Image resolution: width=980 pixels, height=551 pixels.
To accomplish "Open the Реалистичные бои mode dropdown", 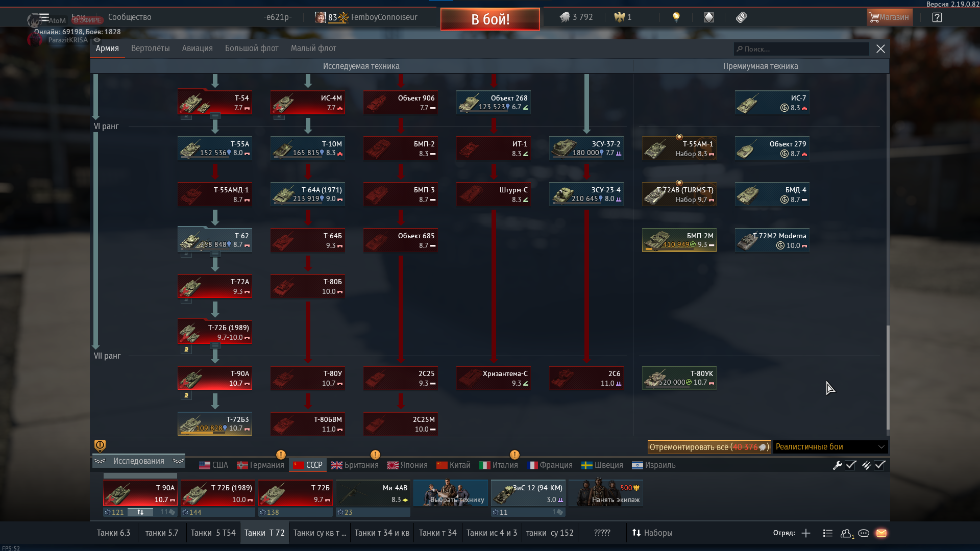I will coord(830,447).
